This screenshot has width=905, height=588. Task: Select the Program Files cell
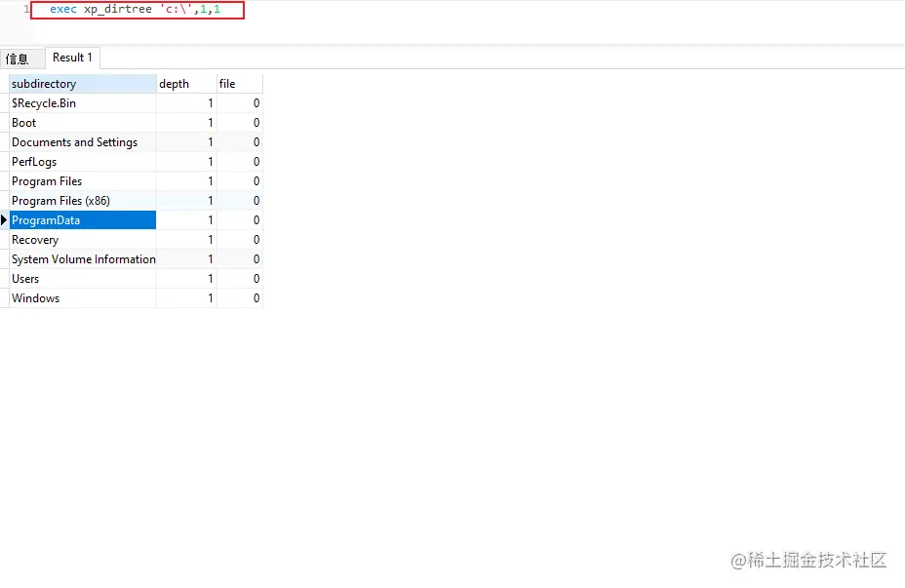point(83,181)
